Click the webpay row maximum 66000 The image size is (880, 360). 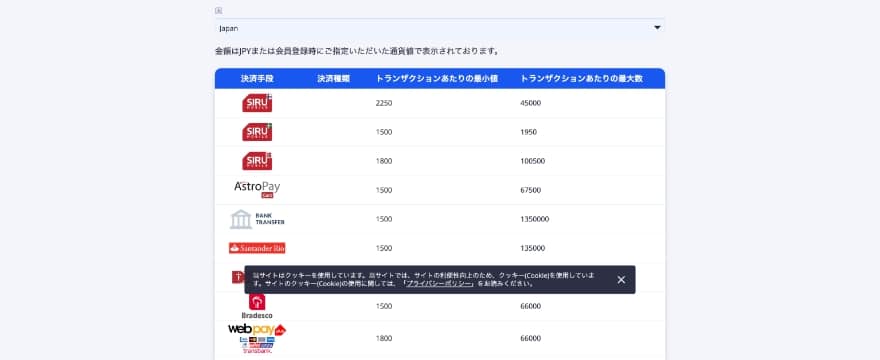(x=530, y=339)
